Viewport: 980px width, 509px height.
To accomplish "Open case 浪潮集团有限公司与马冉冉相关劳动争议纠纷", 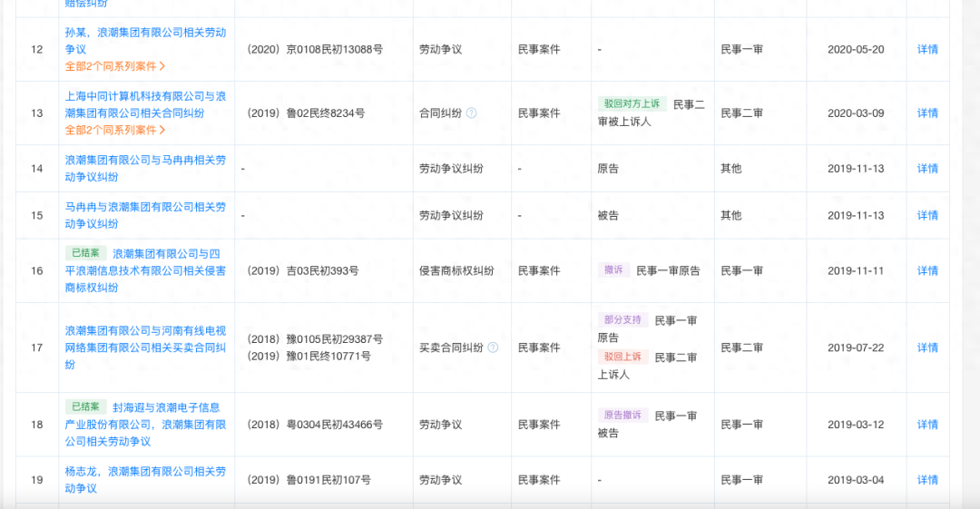I will click(145, 168).
